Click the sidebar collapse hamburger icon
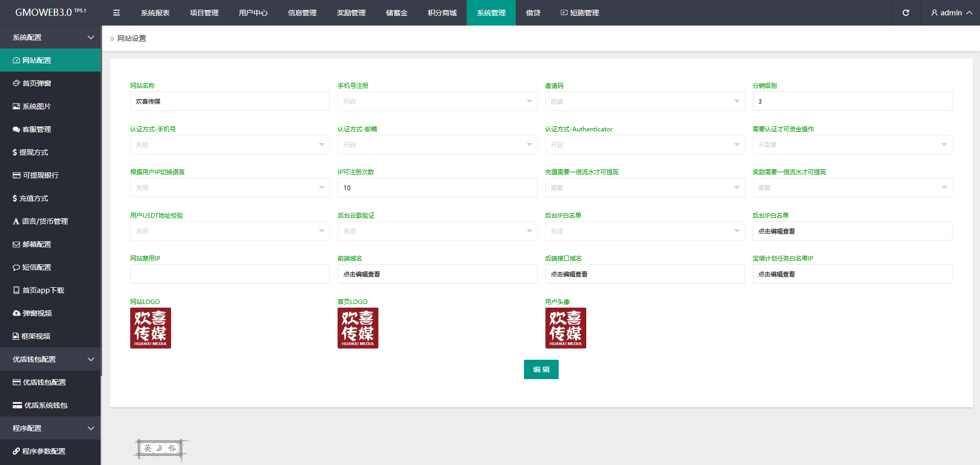980x465 pixels. [116, 13]
